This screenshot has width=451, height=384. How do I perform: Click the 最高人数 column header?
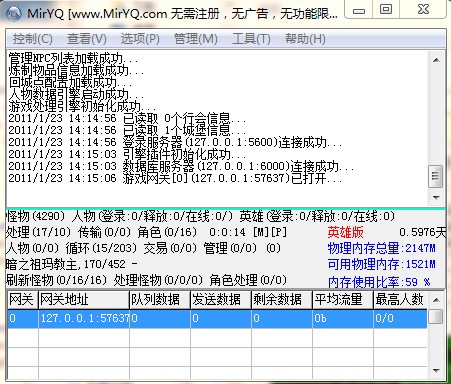click(400, 299)
